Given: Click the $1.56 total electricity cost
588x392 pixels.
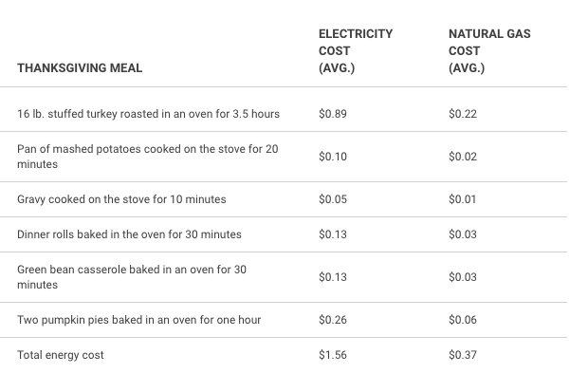Looking at the screenshot, I should click(x=333, y=355).
